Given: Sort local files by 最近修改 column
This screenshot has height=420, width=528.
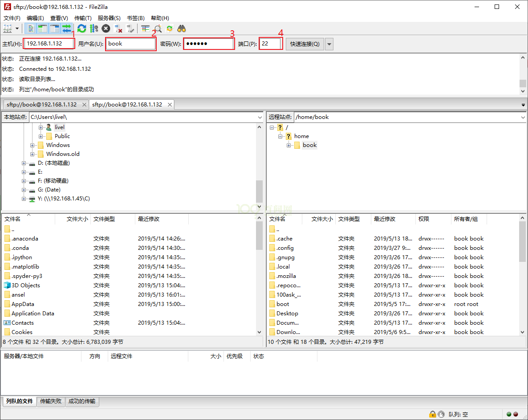Looking at the screenshot, I should point(162,219).
